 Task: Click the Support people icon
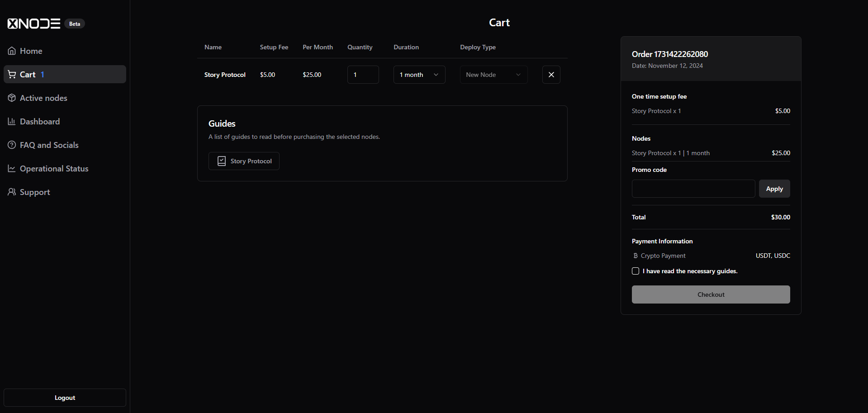[12, 192]
